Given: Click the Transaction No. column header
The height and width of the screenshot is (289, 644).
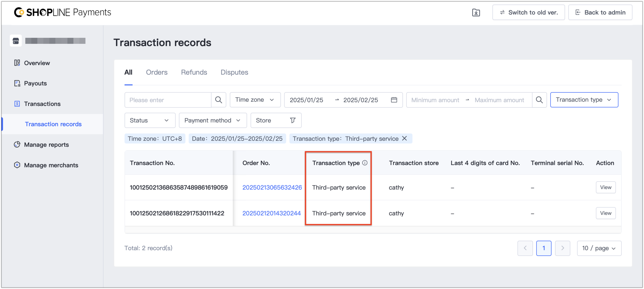Looking at the screenshot, I should coord(152,163).
